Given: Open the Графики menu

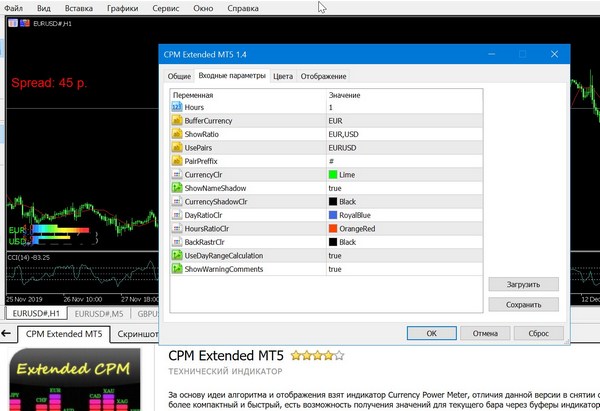Looking at the screenshot, I should coord(122,8).
